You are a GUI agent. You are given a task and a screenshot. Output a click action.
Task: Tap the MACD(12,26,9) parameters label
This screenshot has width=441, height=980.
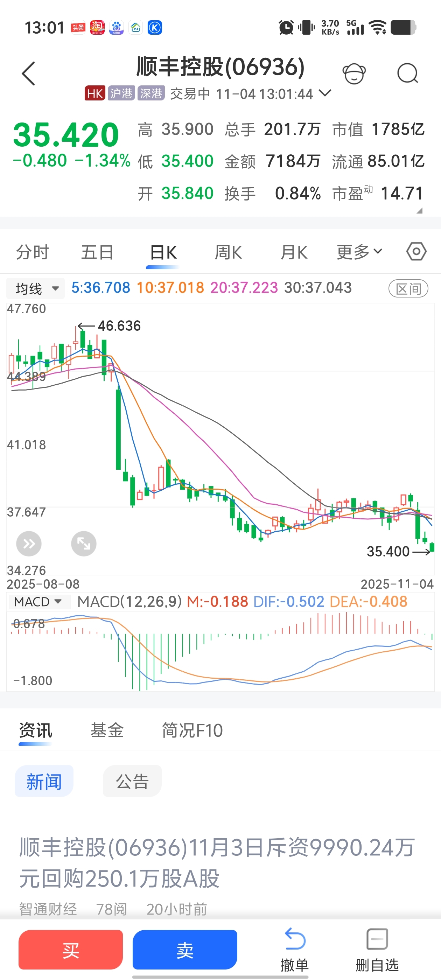tap(130, 601)
